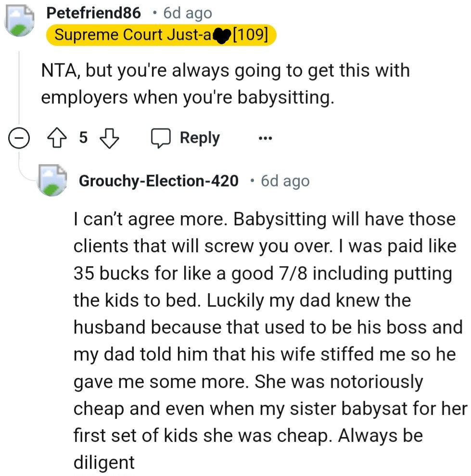Downvote Petefriend86's comment
The width and height of the screenshot is (471, 476).
109,139
